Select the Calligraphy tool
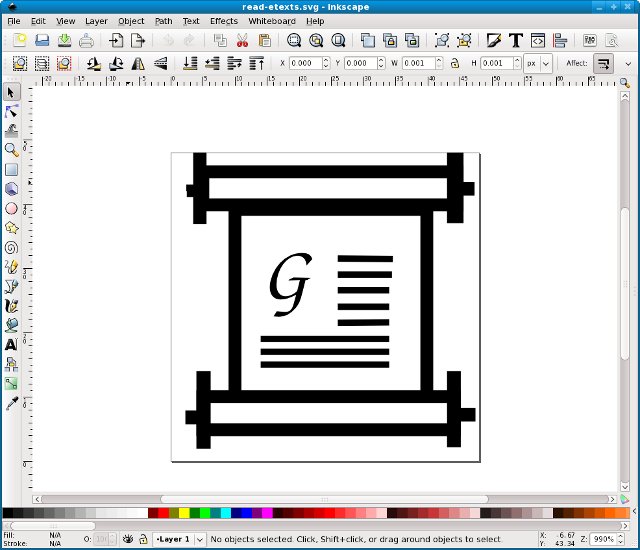The width and height of the screenshot is (640, 550). coord(11,306)
